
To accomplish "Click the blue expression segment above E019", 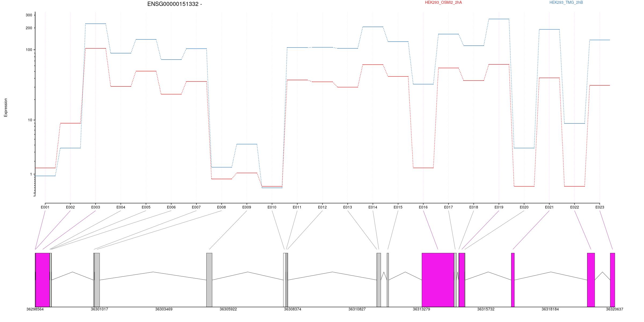I will click(499, 19).
